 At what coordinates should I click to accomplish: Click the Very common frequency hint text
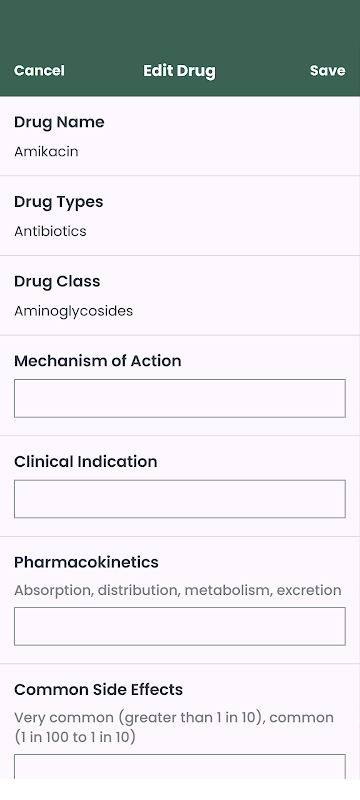(174, 727)
